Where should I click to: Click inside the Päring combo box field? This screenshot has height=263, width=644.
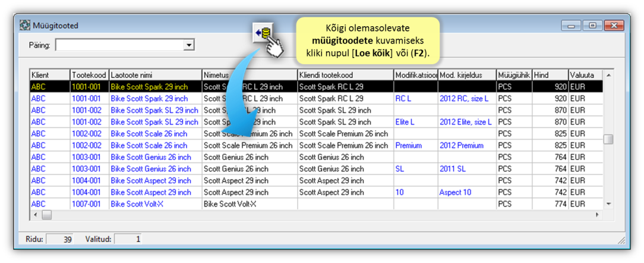coord(119,45)
